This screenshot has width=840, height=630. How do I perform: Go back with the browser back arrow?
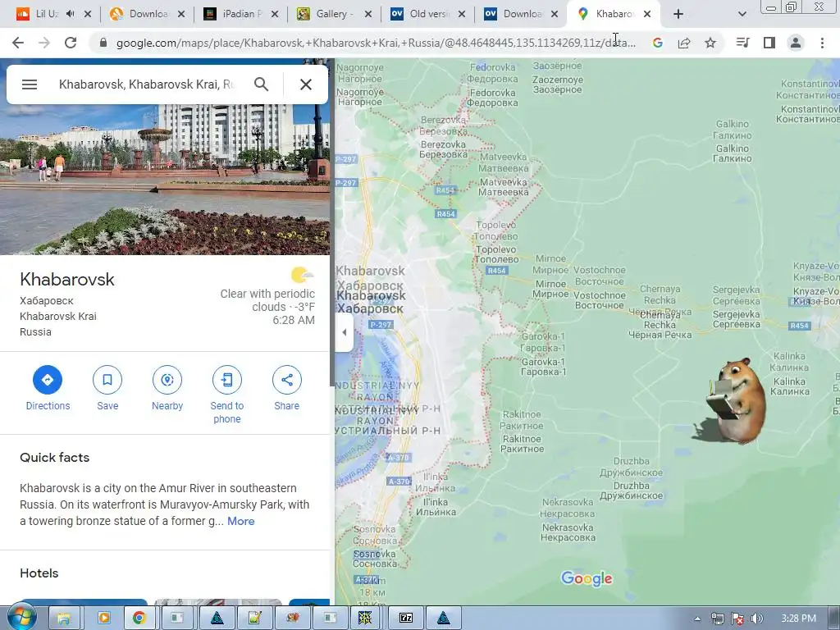(18, 43)
